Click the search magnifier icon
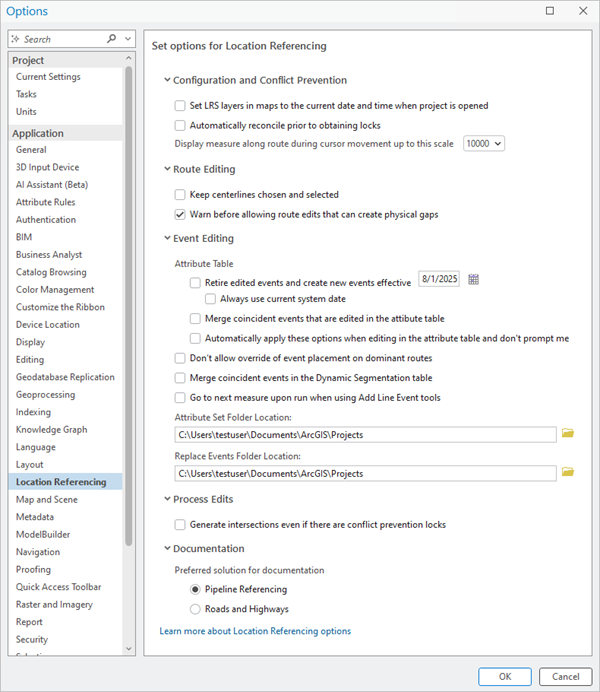The image size is (600, 692). [x=112, y=39]
